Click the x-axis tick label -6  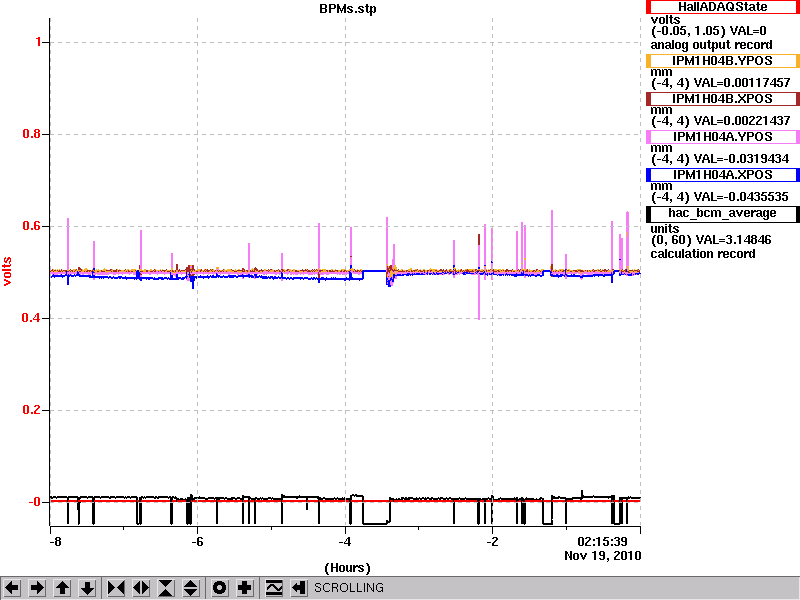197,542
